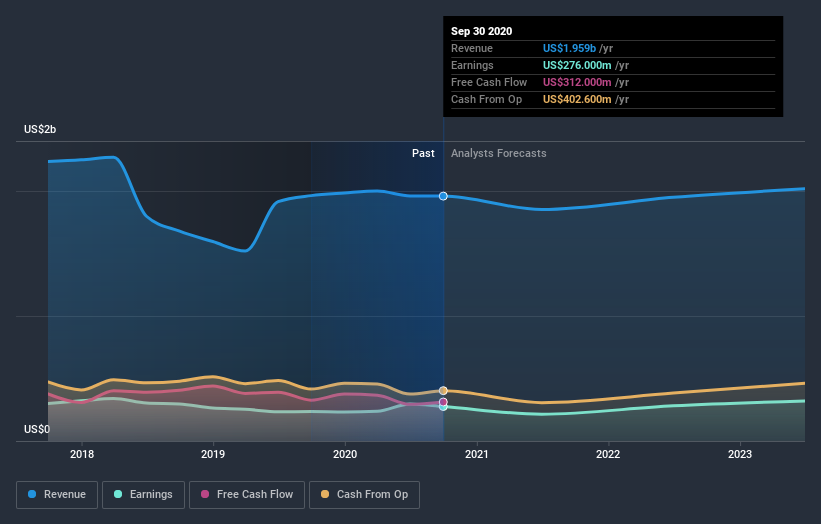Click the 2021 x-axis label
Viewport: 821px width, 524px height.
coord(476,454)
